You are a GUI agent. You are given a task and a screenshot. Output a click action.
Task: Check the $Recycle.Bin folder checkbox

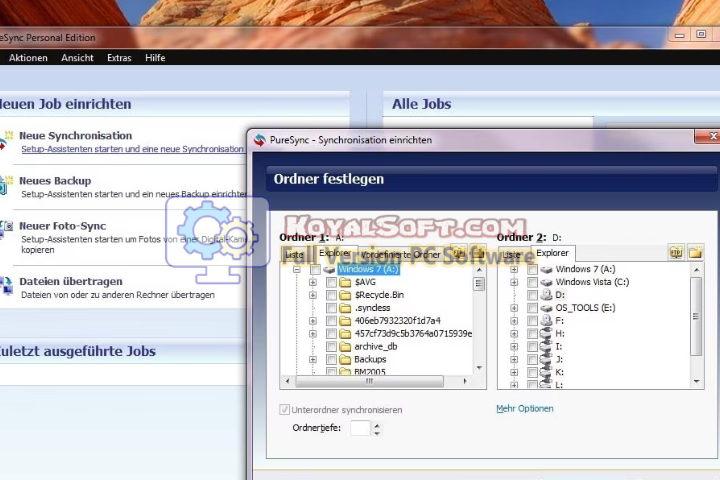(x=331, y=295)
